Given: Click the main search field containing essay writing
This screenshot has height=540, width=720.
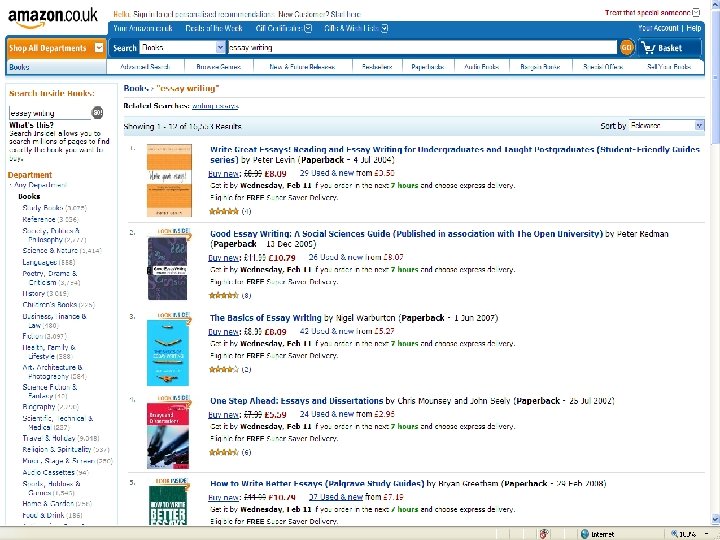Looking at the screenshot, I should pos(422,47).
